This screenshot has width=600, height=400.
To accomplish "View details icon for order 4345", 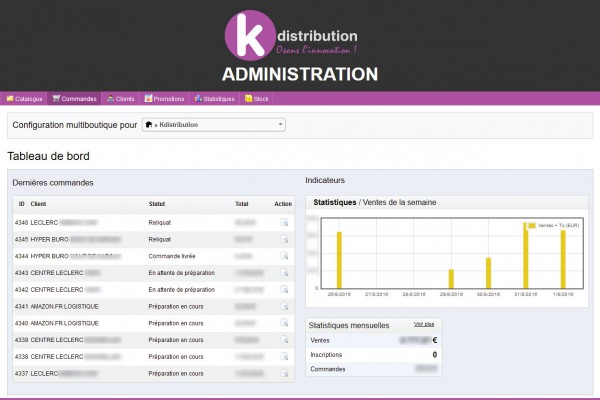I will (x=284, y=239).
